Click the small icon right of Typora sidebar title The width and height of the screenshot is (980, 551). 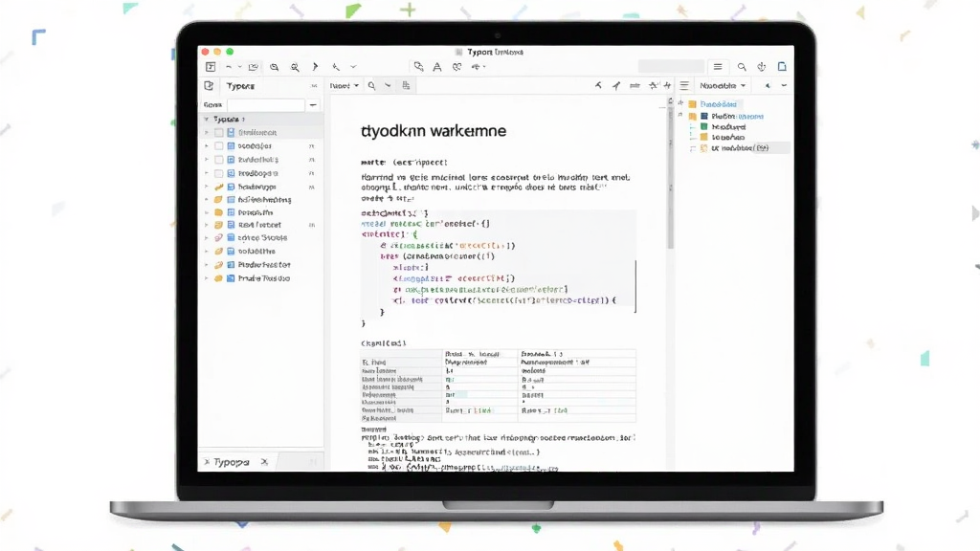tap(314, 85)
